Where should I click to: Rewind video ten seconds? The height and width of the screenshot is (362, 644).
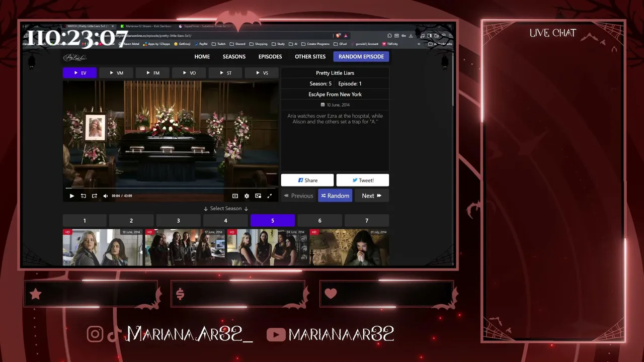pos(84,196)
